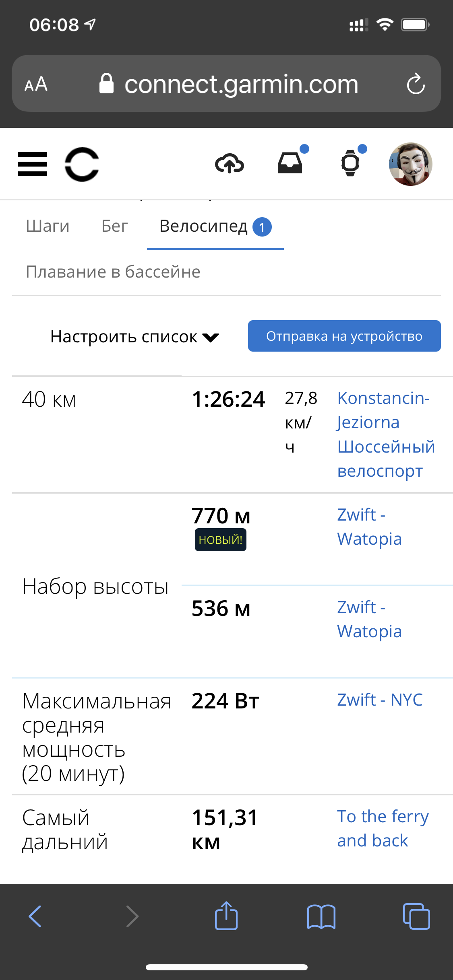Reload the page in Safari
The image size is (453, 980).
click(416, 84)
